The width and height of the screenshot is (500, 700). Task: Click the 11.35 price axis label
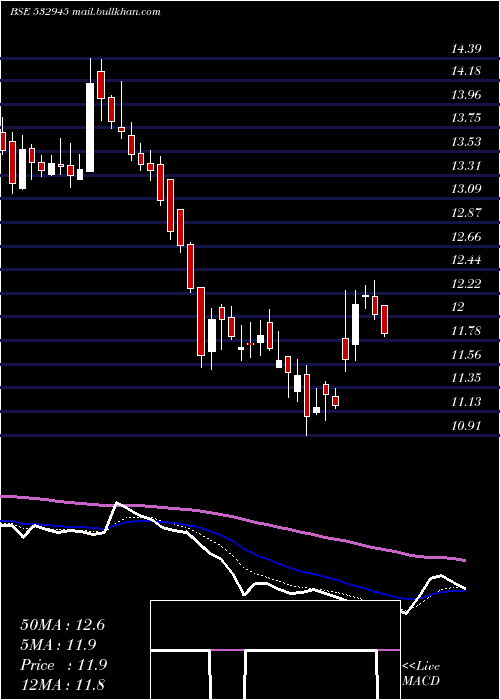[466, 378]
